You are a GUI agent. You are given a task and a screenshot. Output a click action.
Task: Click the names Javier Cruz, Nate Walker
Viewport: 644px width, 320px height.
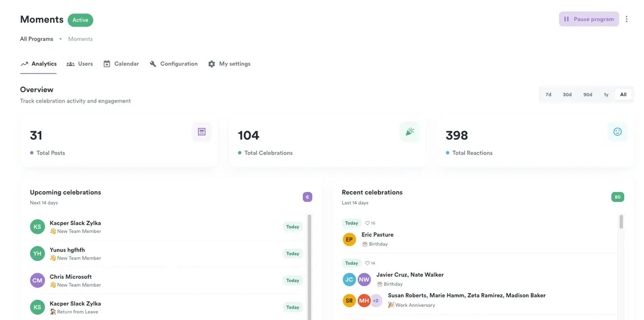pyautogui.click(x=410, y=275)
